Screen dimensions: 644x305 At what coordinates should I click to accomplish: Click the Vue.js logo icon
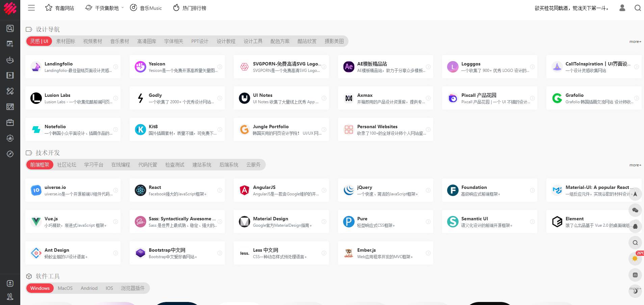pyautogui.click(x=36, y=222)
